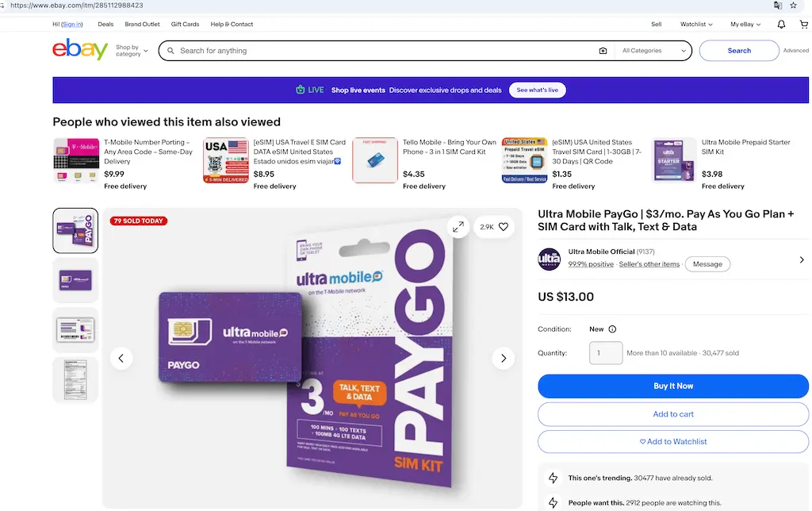The width and height of the screenshot is (812, 511).
Task: Open notifications bell icon
Action: tap(781, 25)
